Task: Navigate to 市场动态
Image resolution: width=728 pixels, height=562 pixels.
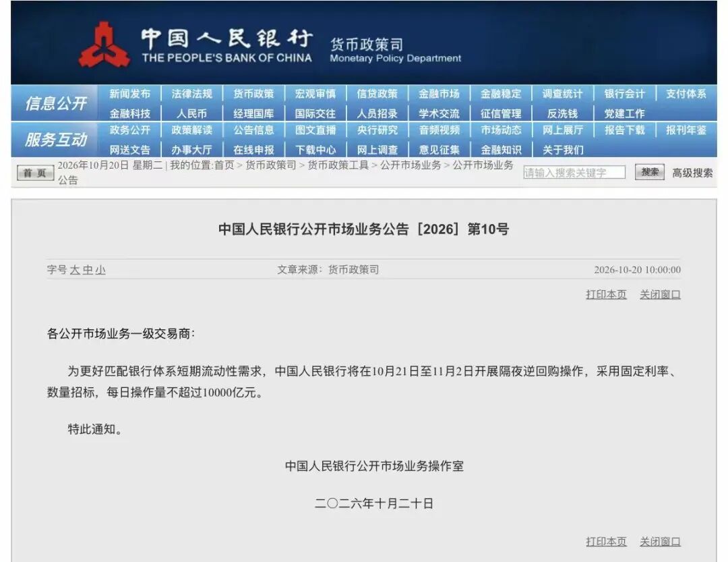Action: [x=500, y=130]
